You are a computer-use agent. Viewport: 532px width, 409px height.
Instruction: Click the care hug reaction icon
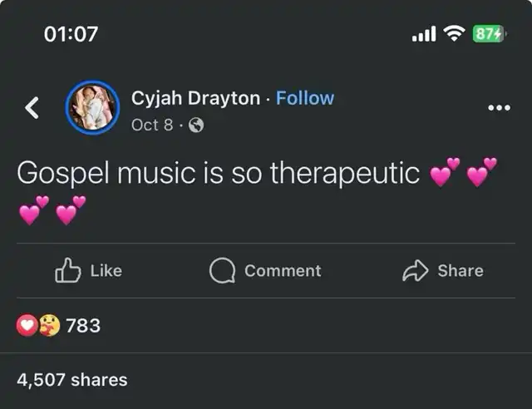click(48, 326)
